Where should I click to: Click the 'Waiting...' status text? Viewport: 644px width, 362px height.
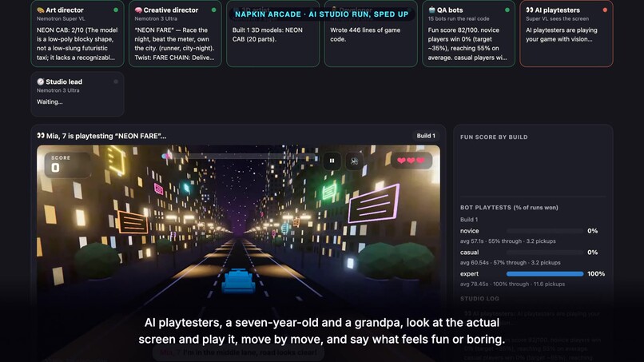pos(50,102)
